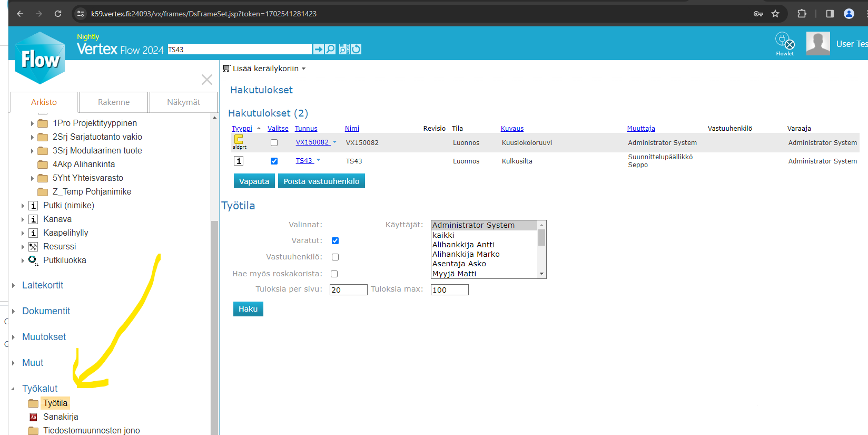Screen dimensions: 868x435
Task: Click the Flowlet plug icon
Action: click(784, 41)
